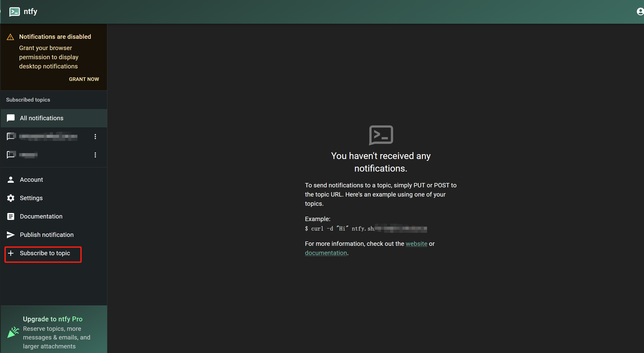Select All notifications in sidebar
The height and width of the screenshot is (353, 644).
click(42, 118)
